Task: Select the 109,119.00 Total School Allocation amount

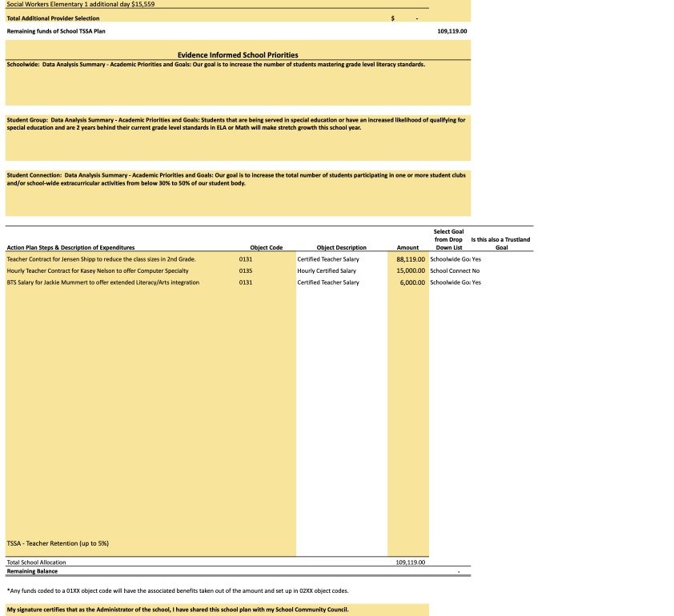Action: [x=411, y=562]
